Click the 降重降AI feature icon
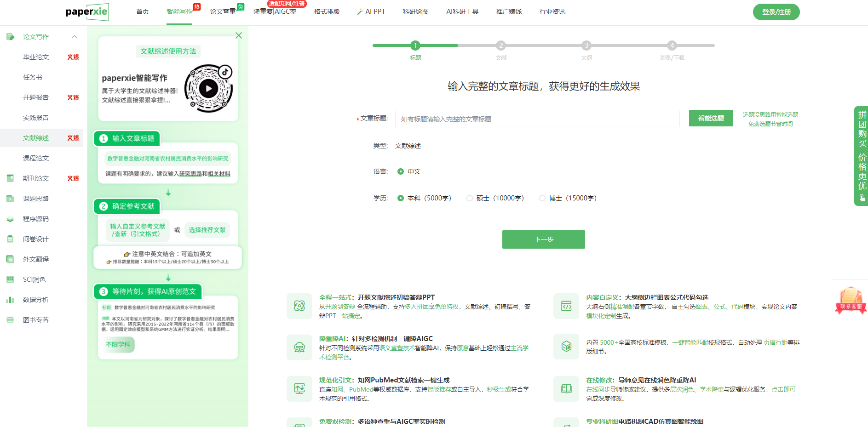The width and height of the screenshot is (868, 427). (x=299, y=347)
